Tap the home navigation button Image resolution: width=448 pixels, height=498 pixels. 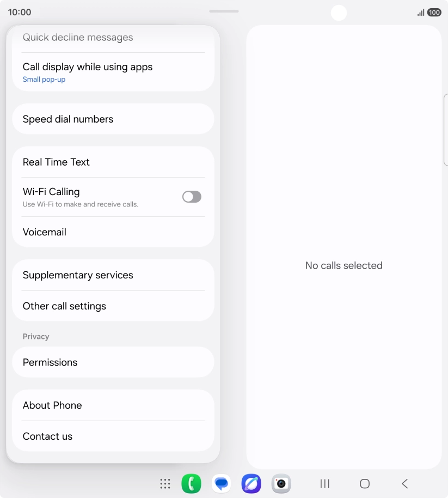click(365, 484)
